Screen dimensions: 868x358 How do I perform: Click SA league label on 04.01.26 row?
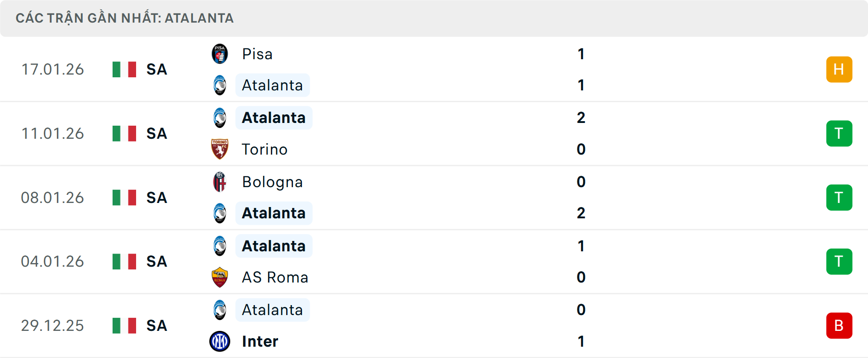coord(156,261)
